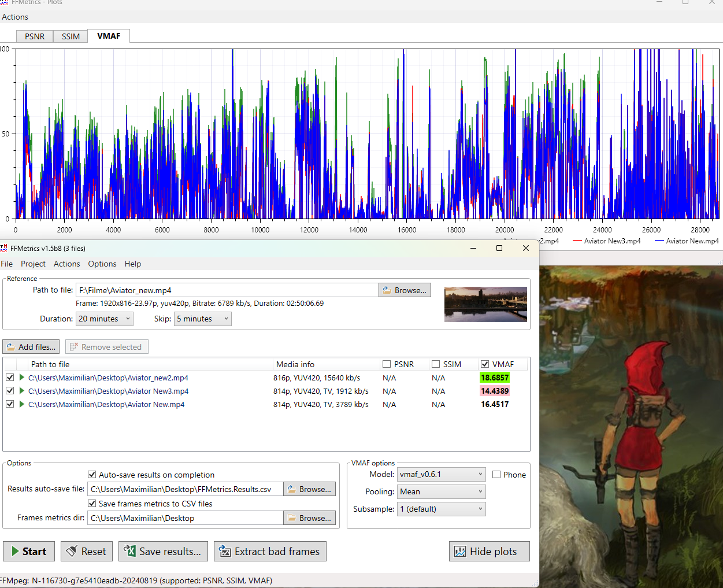Click the reference video thumbnail
The image size is (723, 588).
[485, 304]
